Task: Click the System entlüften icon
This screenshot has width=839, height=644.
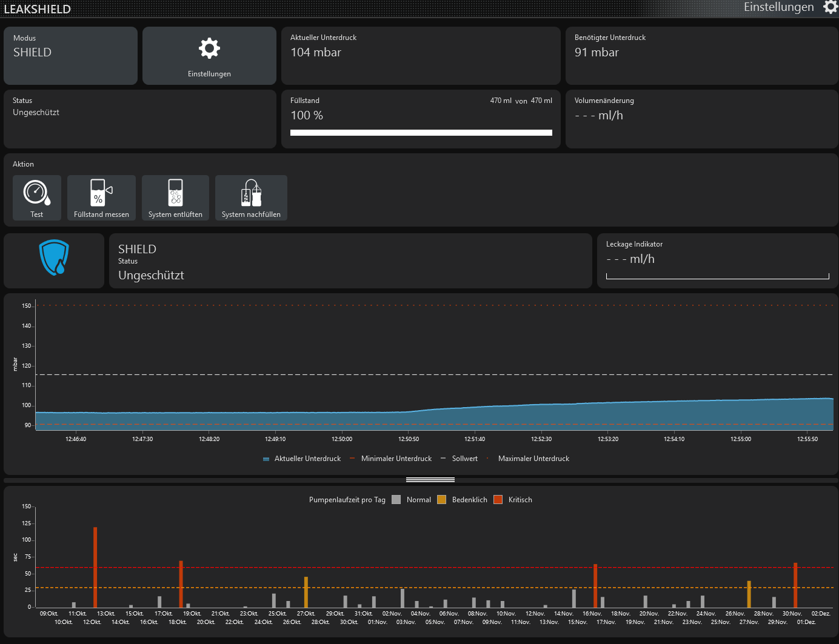Action: coord(175,193)
